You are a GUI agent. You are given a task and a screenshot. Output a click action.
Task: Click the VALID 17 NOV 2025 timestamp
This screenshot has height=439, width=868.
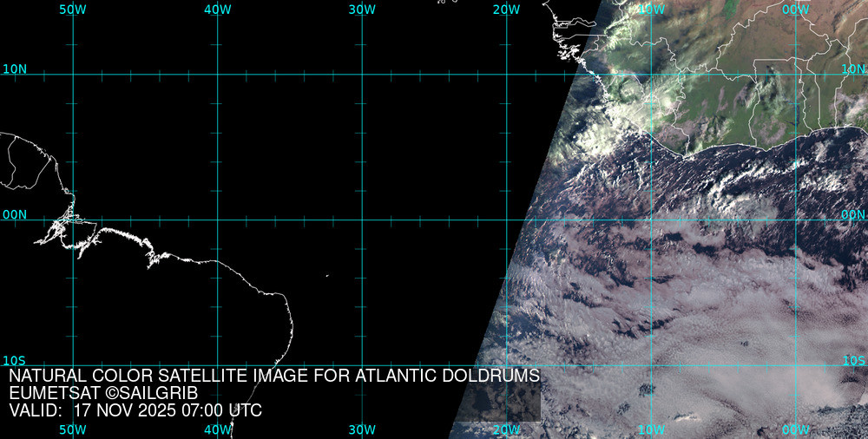click(135, 410)
